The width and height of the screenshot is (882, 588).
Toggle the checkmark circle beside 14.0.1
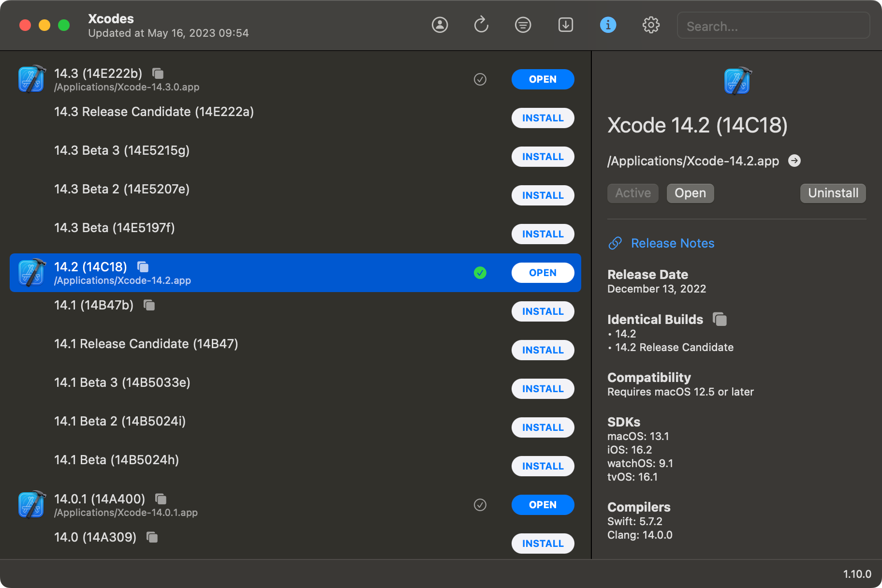tap(480, 505)
